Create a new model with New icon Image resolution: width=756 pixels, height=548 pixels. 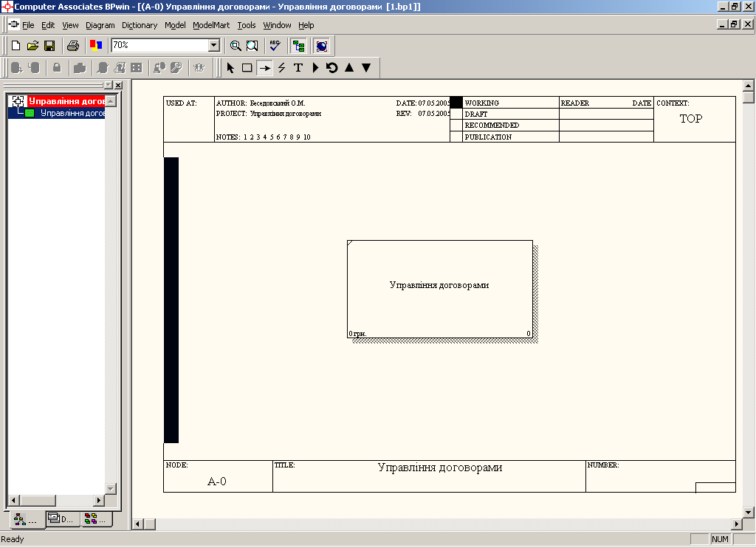(x=16, y=46)
